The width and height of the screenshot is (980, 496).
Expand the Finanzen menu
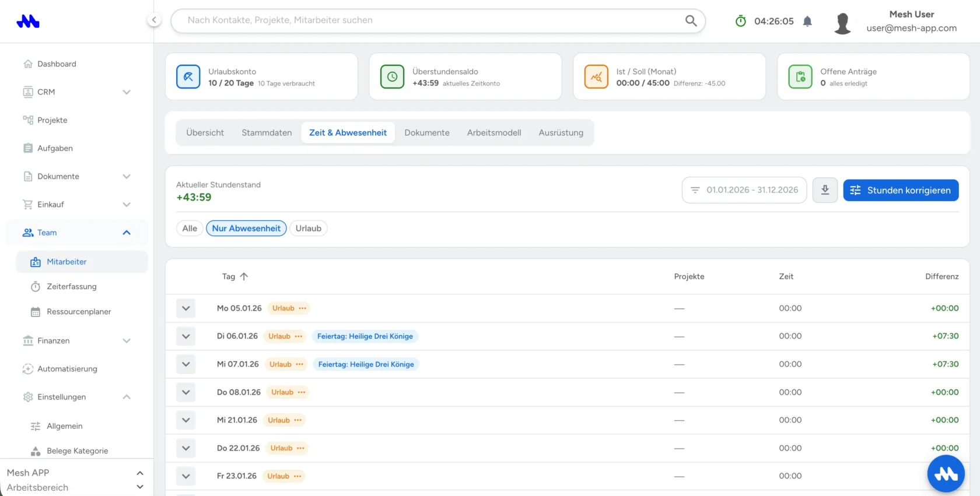pyautogui.click(x=127, y=341)
